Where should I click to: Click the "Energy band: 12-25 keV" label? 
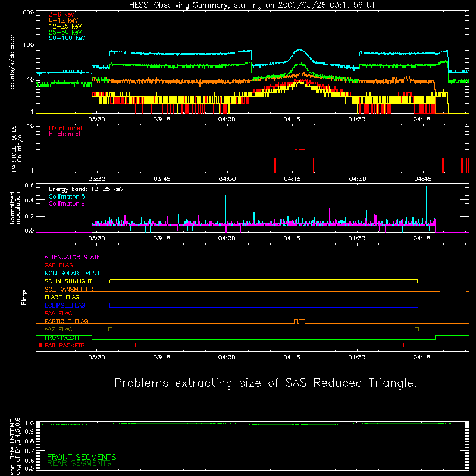pyautogui.click(x=86, y=189)
